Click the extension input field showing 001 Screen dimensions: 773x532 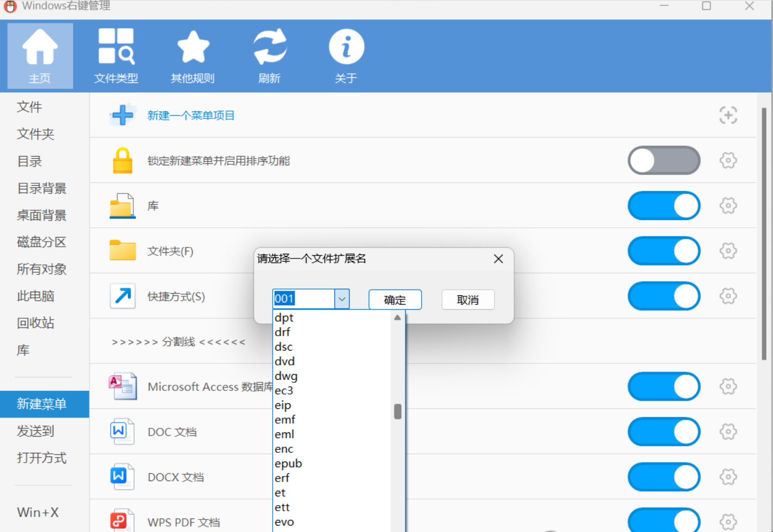[x=304, y=299]
